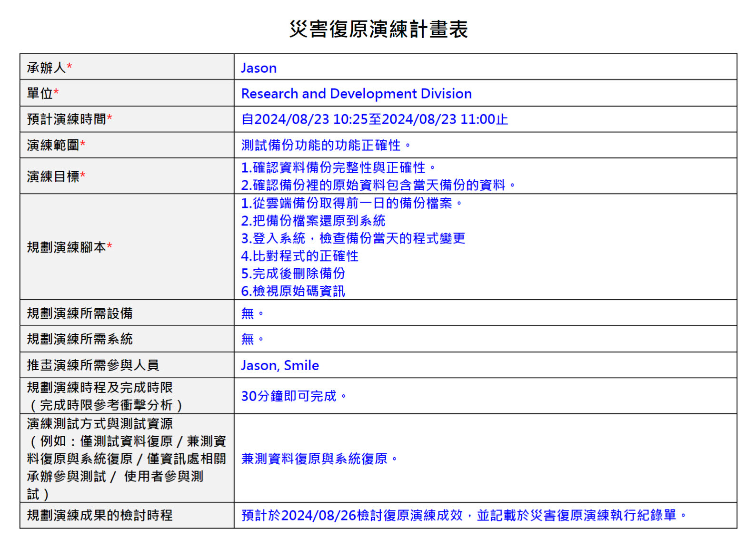Click script step 6 檢視原始碼資訊
756x548 pixels.
(293, 291)
